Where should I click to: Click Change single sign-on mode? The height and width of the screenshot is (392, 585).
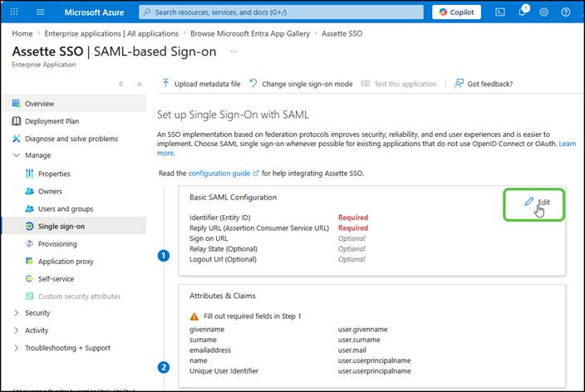coord(301,84)
